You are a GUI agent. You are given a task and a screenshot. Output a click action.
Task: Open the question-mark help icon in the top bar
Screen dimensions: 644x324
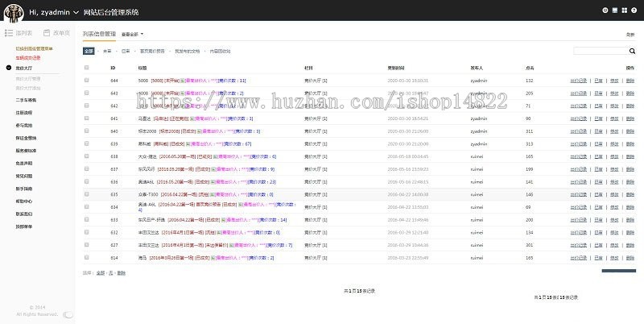[634, 10]
